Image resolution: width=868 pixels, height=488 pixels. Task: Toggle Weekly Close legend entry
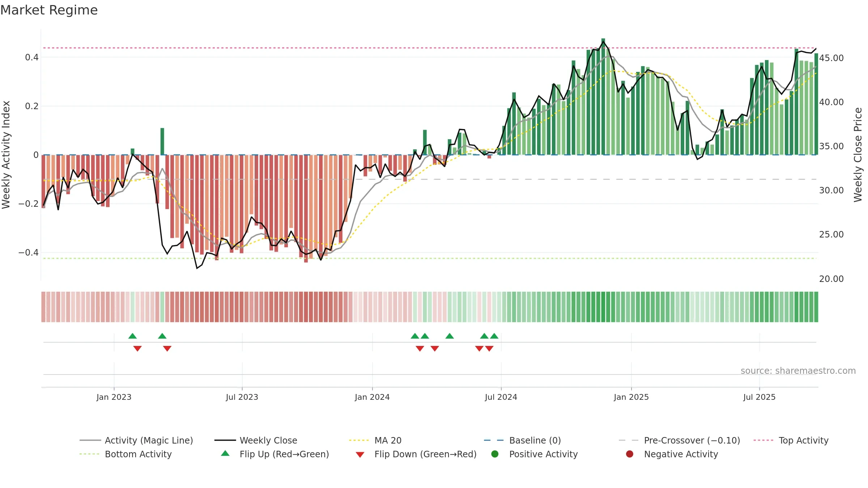(256, 440)
